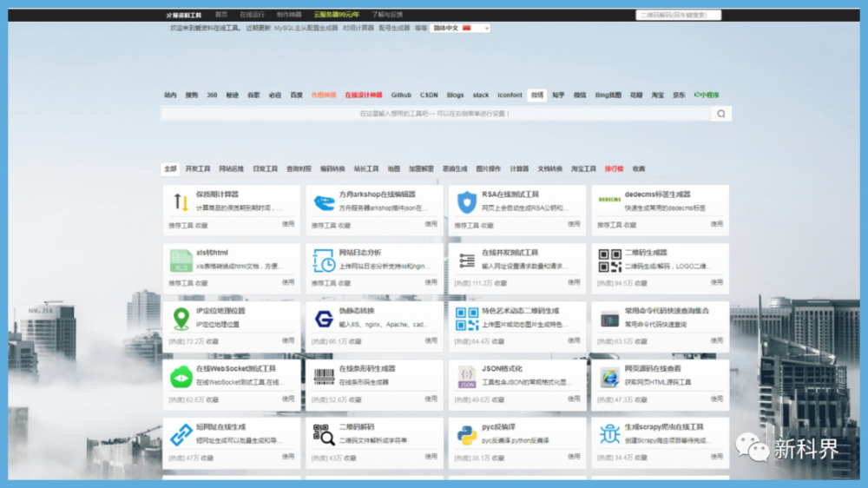Click the 短网址在线生成 chain link icon
This screenshot has height=488, width=868.
[x=181, y=435]
